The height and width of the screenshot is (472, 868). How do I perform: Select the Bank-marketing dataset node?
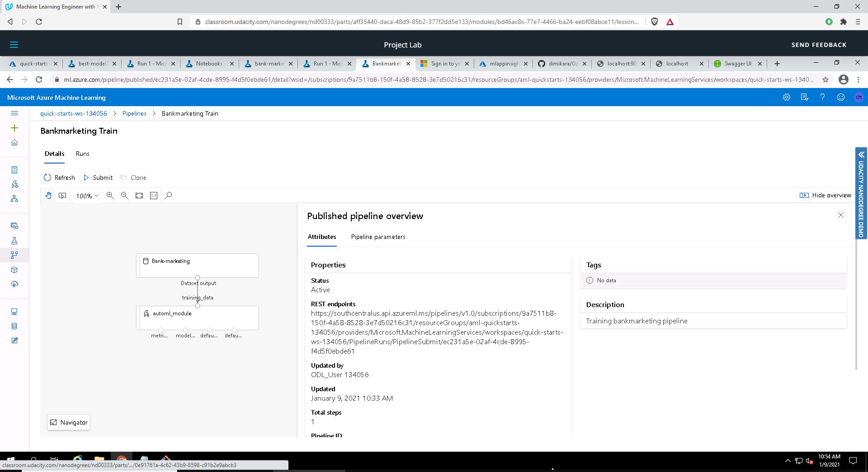[198, 266]
